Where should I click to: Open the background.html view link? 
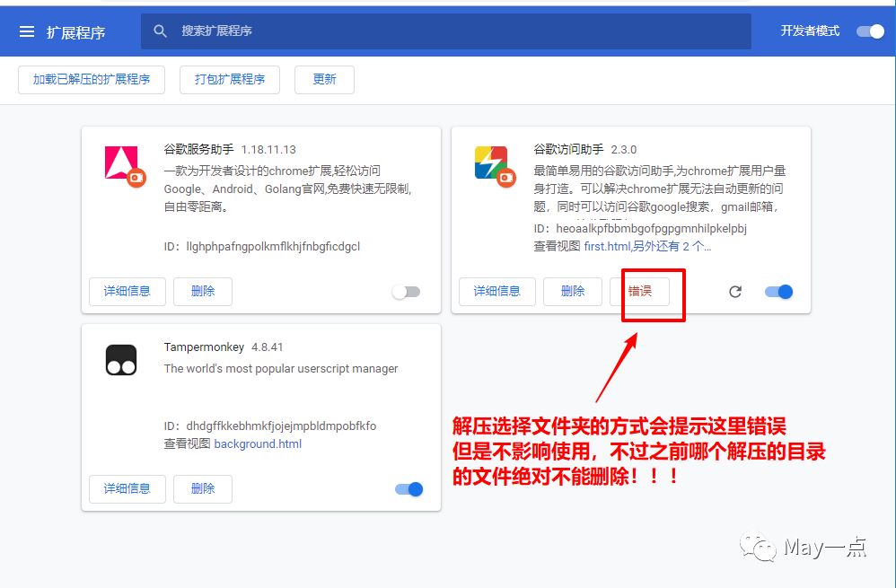pyautogui.click(x=258, y=444)
